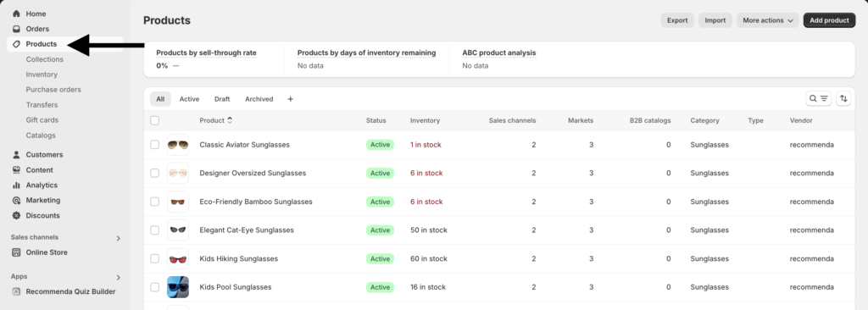Image resolution: width=868 pixels, height=310 pixels.
Task: Open Kids Hiking Sunglasses product name
Action: click(x=239, y=258)
